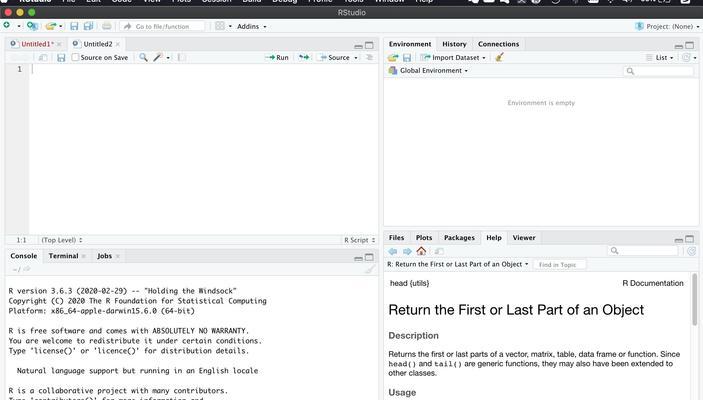View the current working directory arrow icon
Screen dimensions: 703x400
click(x=27, y=269)
